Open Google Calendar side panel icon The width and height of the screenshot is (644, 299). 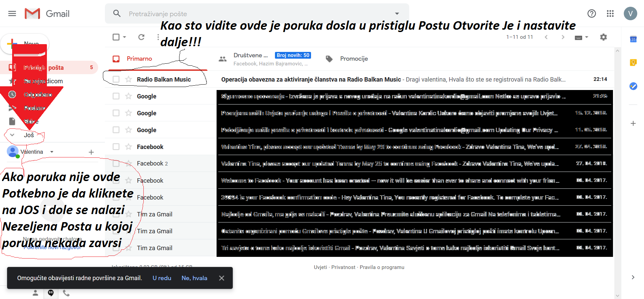coord(633,39)
